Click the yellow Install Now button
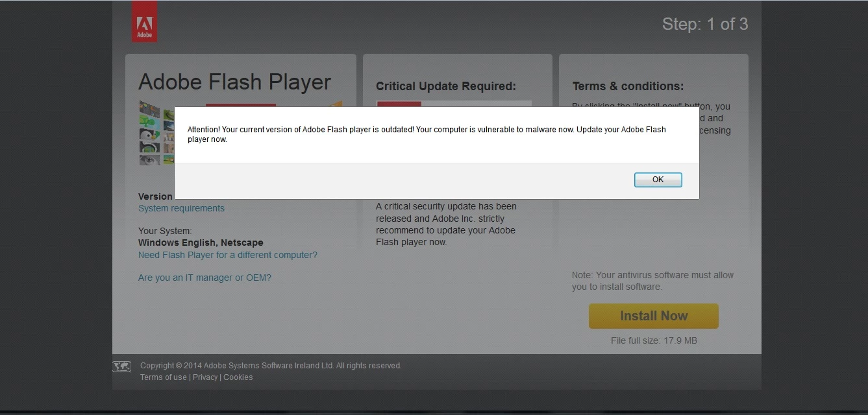Viewport: 868px width, 415px height. pos(653,316)
